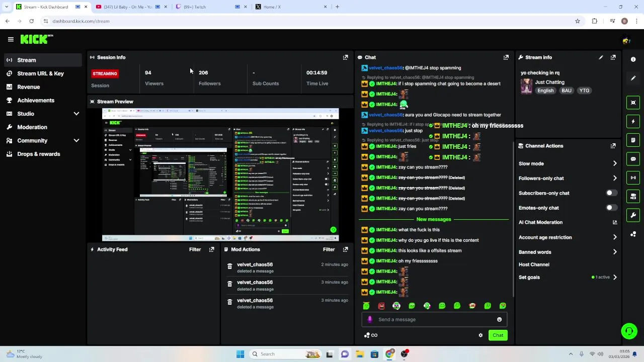Switch to the Twitch browser tab

pos(211,7)
